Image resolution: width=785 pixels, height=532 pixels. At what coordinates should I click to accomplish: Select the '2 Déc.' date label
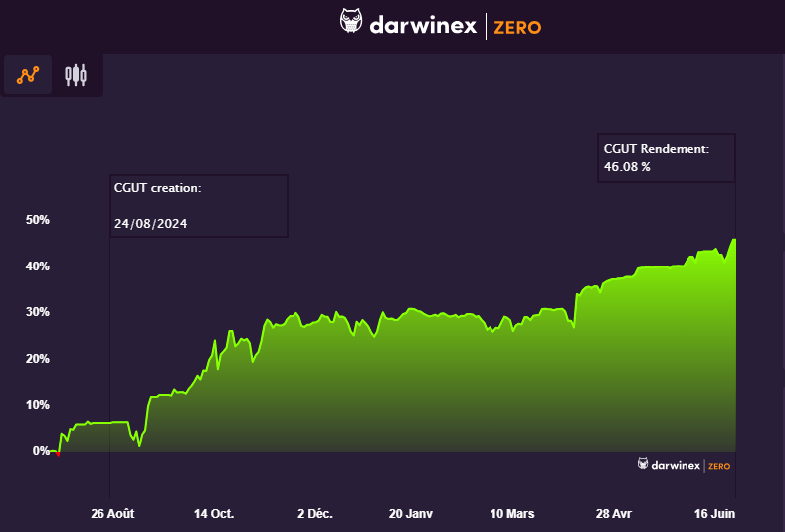tap(315, 514)
